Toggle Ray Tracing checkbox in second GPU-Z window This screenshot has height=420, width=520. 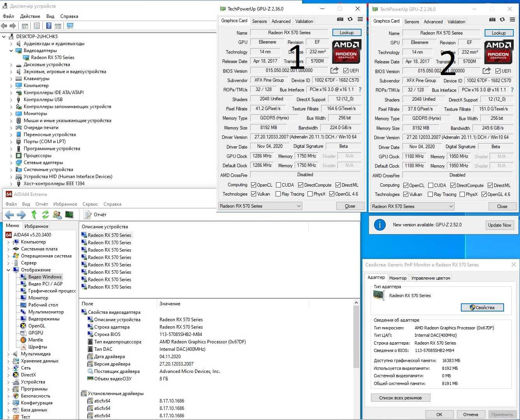(x=430, y=194)
